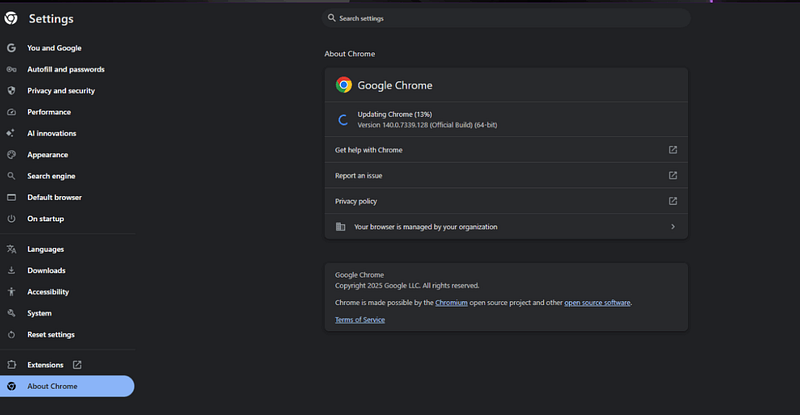Click external link icon for Get help with Chrome
This screenshot has height=415, width=800.
click(673, 150)
